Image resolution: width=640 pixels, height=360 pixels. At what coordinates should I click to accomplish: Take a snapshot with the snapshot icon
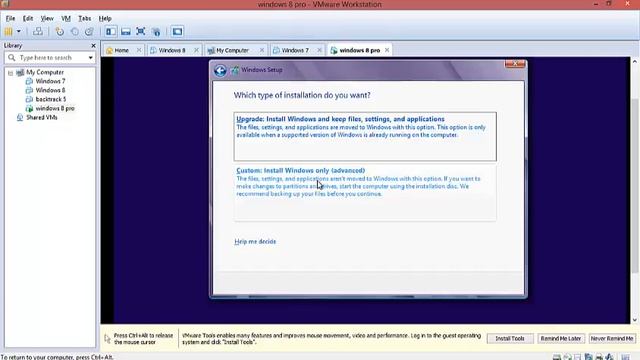click(60, 31)
